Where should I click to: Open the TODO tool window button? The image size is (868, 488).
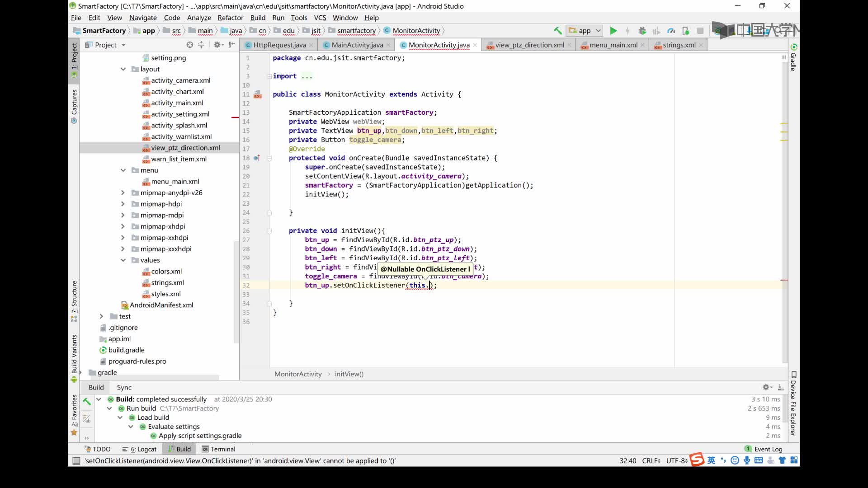point(97,449)
